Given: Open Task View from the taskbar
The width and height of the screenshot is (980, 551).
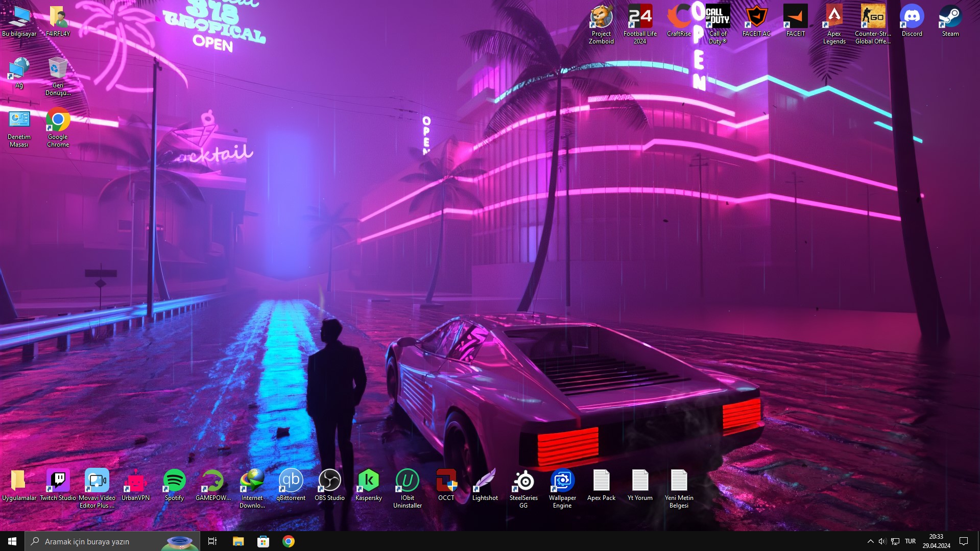Looking at the screenshot, I should 212,541.
